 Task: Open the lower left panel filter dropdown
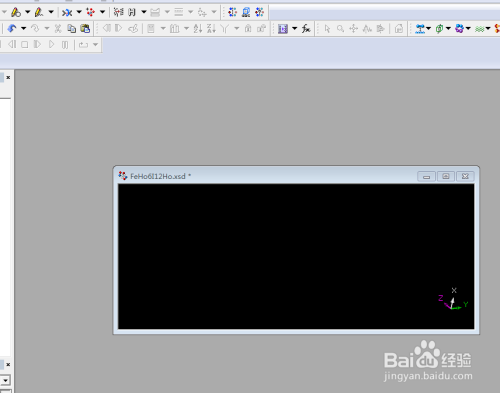[x=5, y=380]
